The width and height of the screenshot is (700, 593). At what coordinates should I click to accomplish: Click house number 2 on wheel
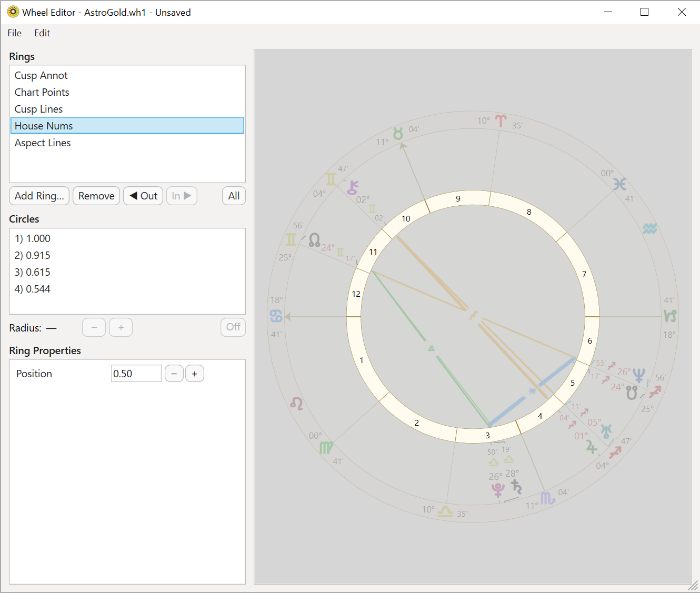pyautogui.click(x=417, y=423)
